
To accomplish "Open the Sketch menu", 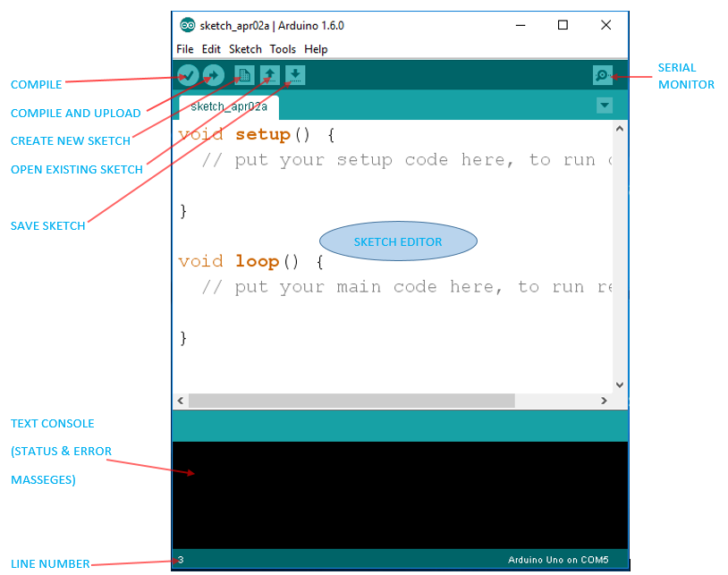I will [x=245, y=49].
